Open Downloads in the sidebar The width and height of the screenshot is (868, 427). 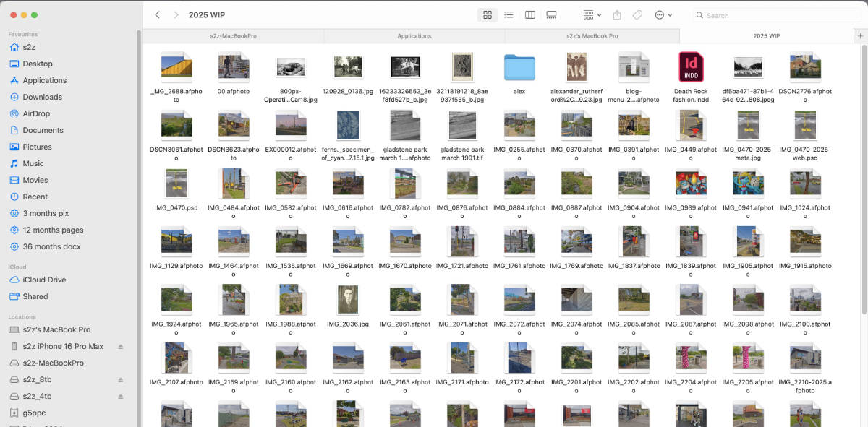(42, 97)
